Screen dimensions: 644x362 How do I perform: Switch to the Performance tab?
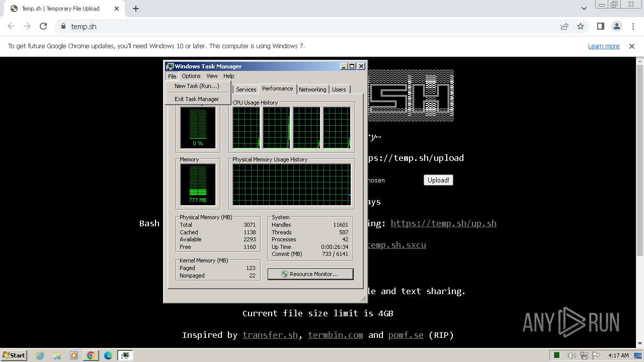(x=277, y=88)
